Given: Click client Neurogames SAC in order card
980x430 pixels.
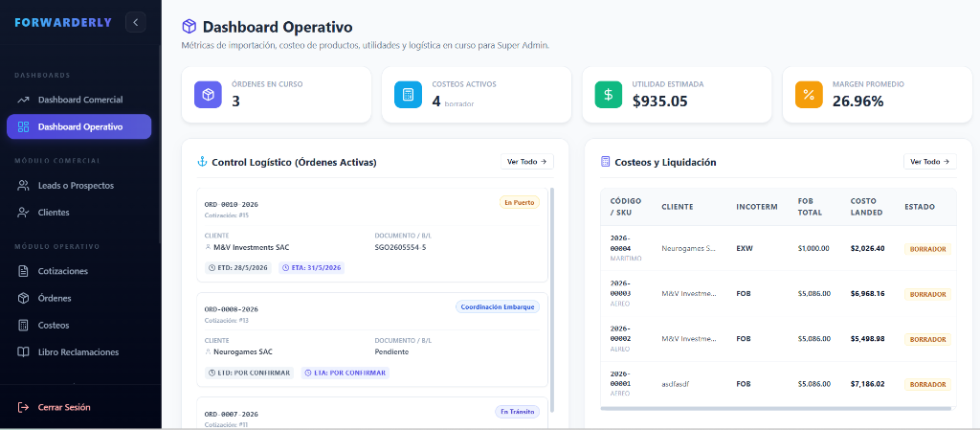Looking at the screenshot, I should tap(242, 351).
